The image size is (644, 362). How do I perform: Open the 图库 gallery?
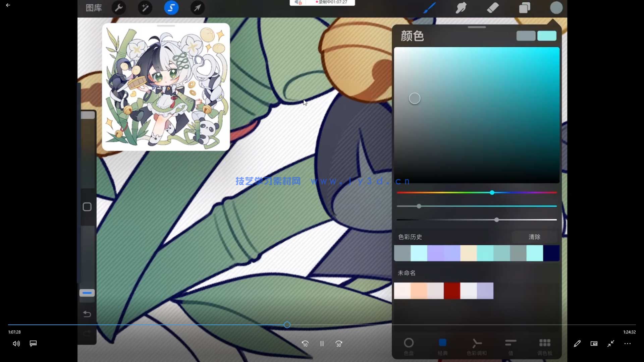[x=94, y=8]
